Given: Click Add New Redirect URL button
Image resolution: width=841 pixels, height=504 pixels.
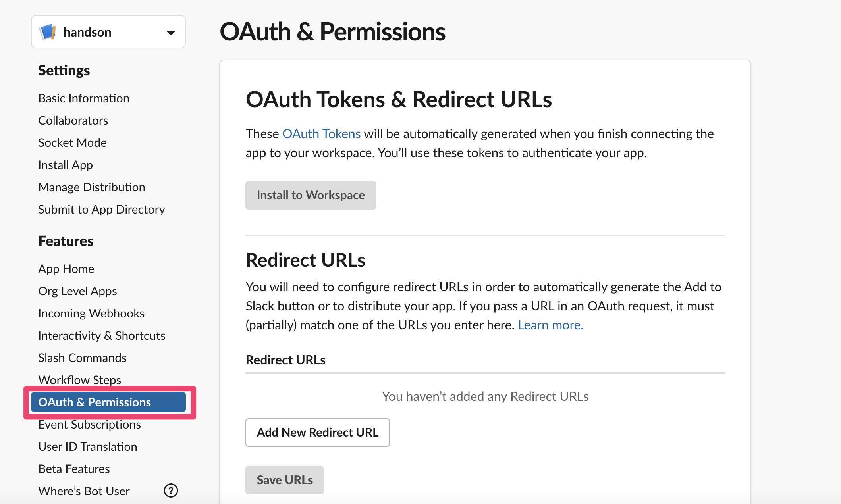Looking at the screenshot, I should (x=317, y=432).
